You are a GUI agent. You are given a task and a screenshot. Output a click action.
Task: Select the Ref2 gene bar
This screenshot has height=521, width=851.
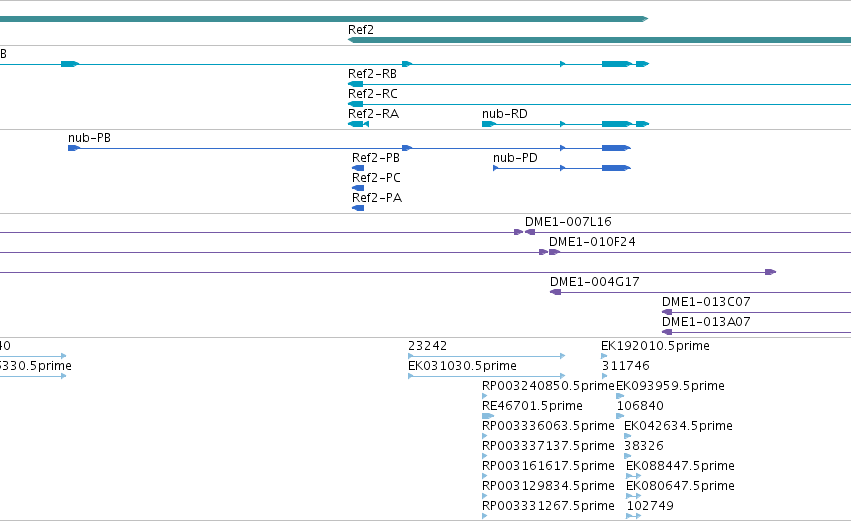(x=599, y=40)
